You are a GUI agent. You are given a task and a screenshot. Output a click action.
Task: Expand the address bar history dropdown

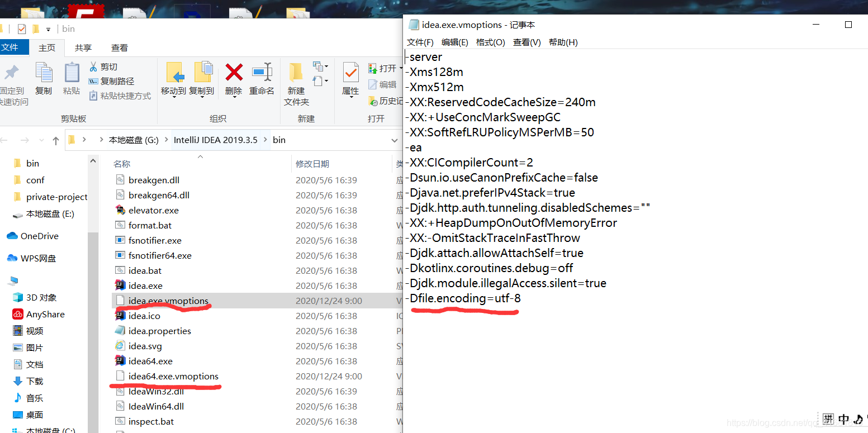(394, 140)
